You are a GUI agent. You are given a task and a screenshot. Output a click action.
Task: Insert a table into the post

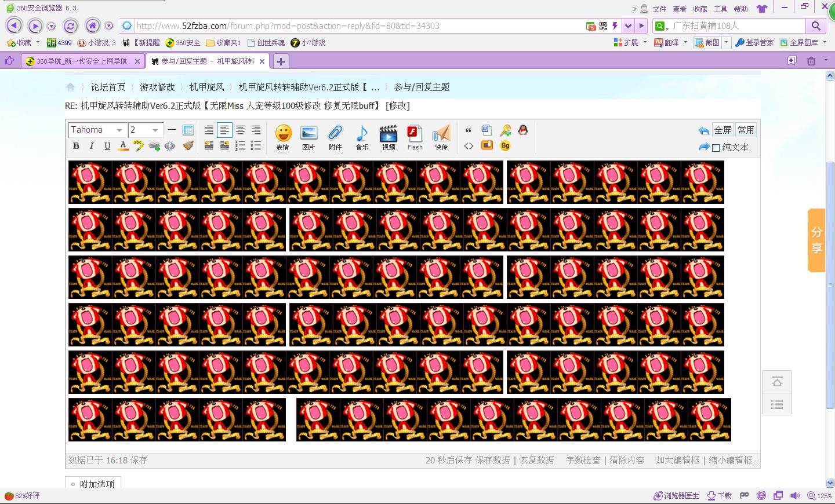pyautogui.click(x=188, y=130)
